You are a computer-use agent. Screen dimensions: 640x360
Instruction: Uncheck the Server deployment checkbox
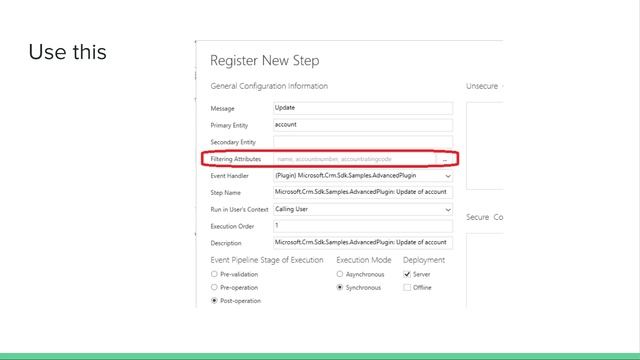click(407, 274)
